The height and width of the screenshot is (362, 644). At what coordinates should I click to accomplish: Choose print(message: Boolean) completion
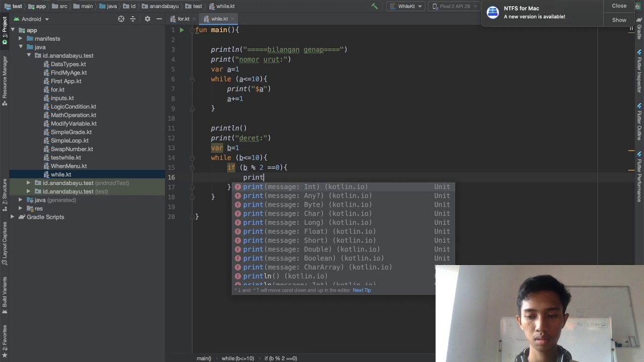click(343, 258)
